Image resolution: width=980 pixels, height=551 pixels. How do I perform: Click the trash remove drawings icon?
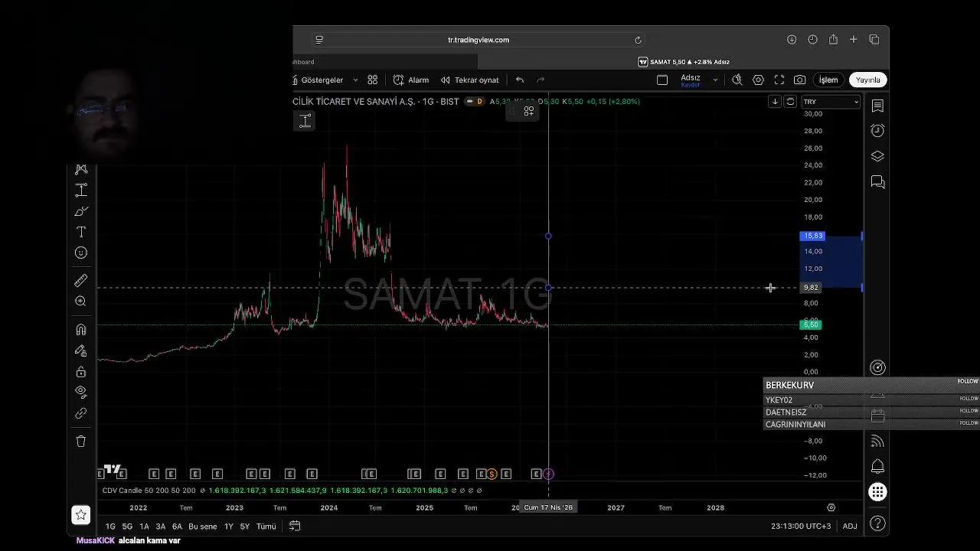click(81, 442)
